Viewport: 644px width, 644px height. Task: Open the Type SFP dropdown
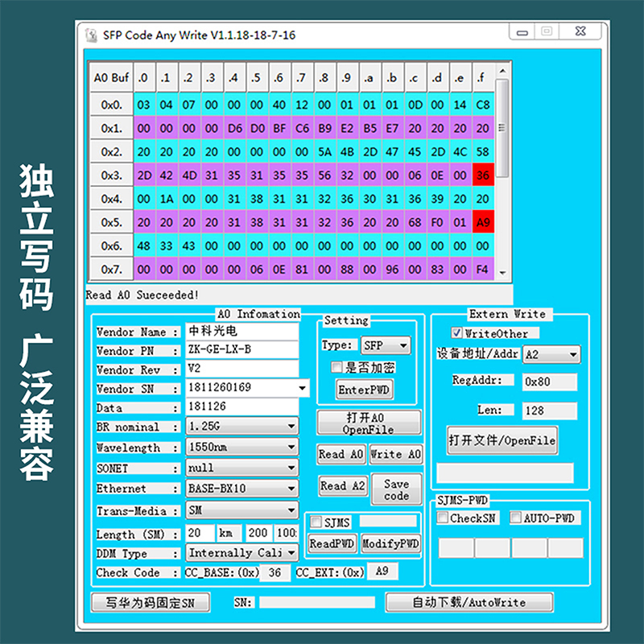point(386,345)
